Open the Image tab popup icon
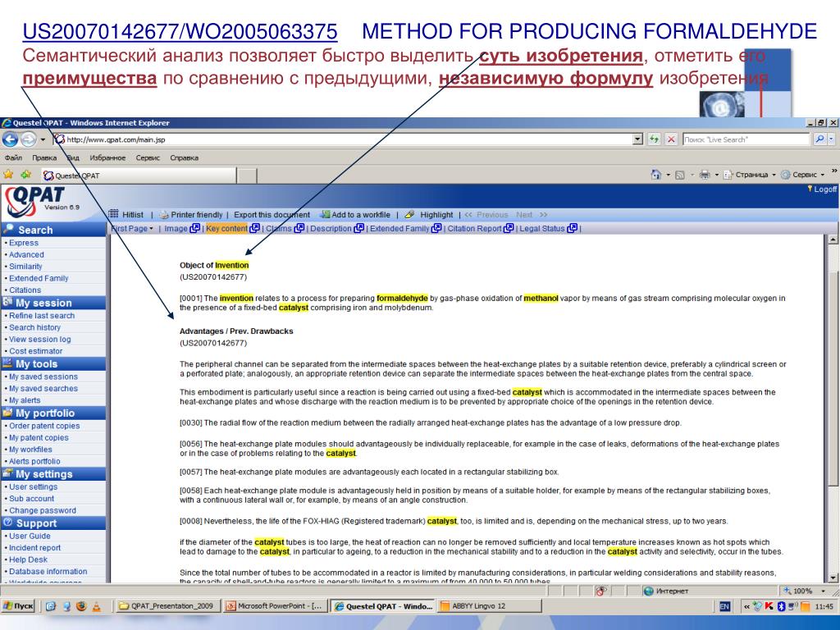This screenshot has height=630, width=840. (x=195, y=228)
